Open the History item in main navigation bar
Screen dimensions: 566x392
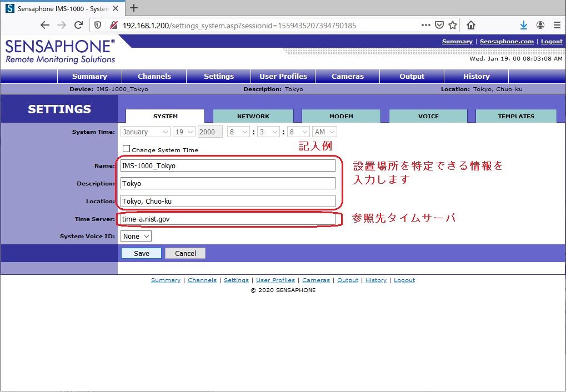(477, 76)
